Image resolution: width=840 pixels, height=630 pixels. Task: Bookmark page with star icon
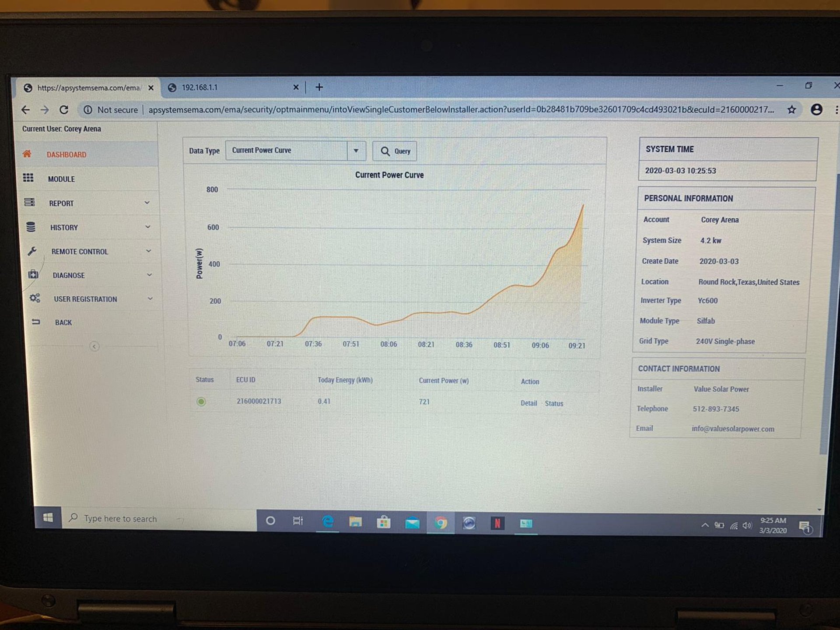pyautogui.click(x=791, y=110)
